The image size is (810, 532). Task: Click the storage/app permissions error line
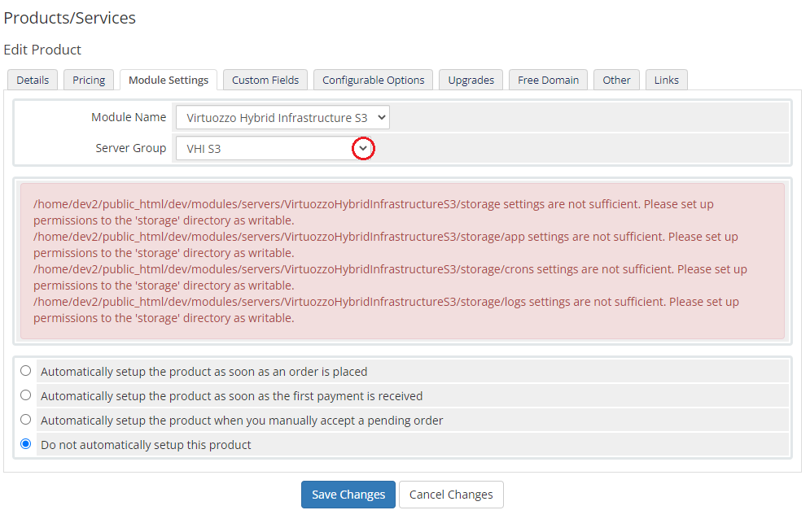386,245
